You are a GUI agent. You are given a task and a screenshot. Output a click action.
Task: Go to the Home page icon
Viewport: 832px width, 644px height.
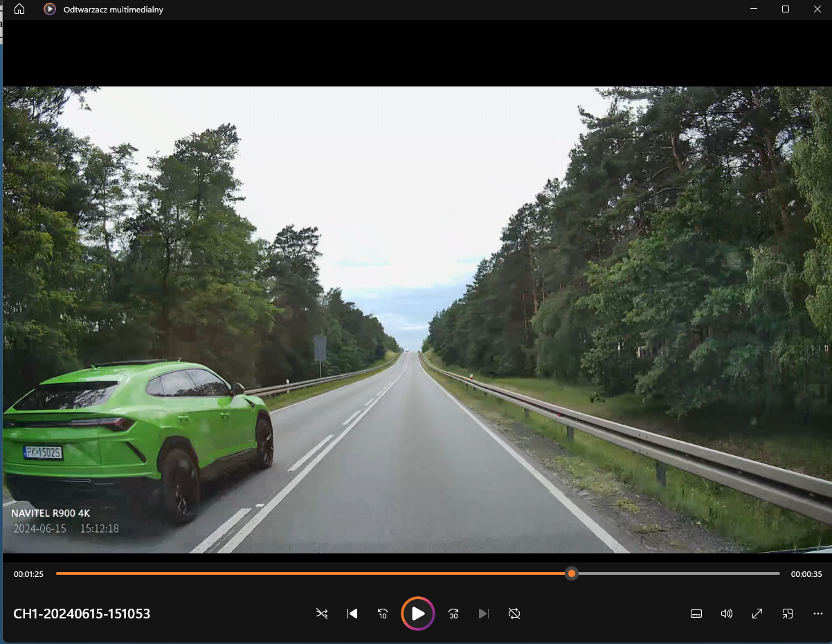point(19,10)
